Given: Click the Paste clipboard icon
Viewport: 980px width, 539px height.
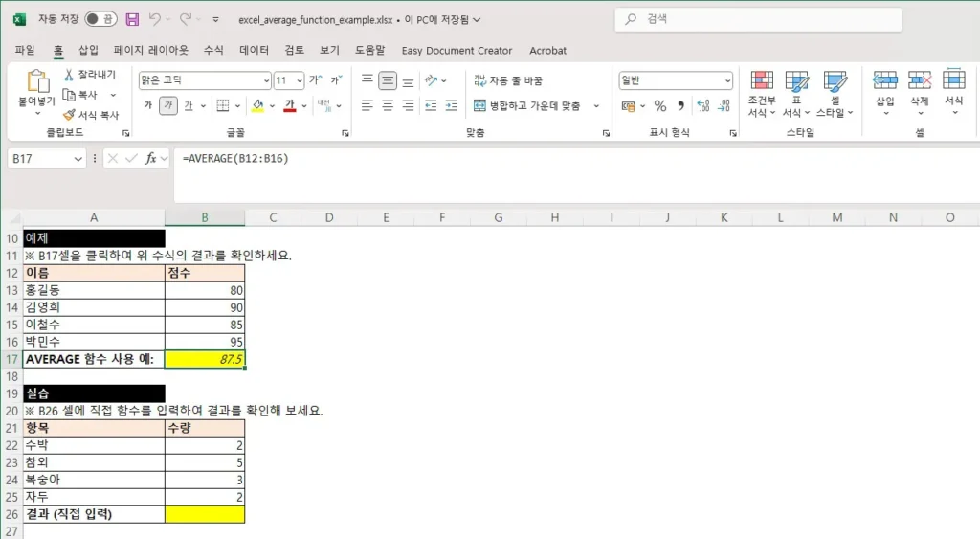Looking at the screenshot, I should [x=37, y=80].
